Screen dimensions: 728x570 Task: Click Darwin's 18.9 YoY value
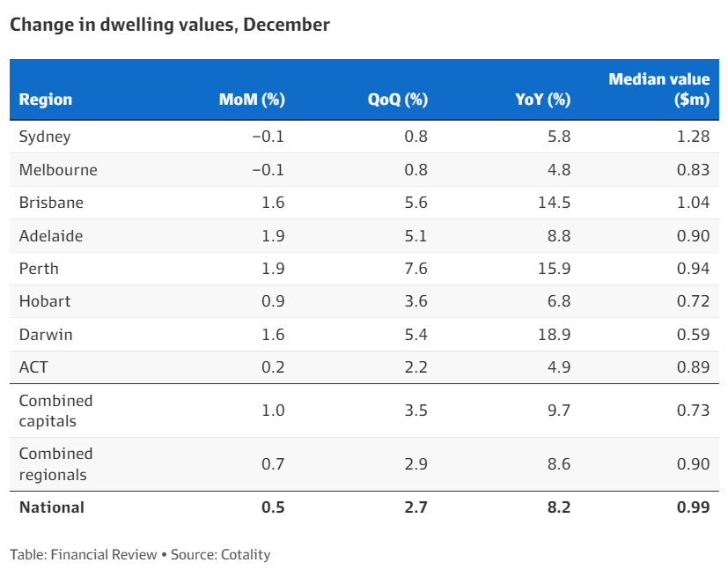(556, 334)
